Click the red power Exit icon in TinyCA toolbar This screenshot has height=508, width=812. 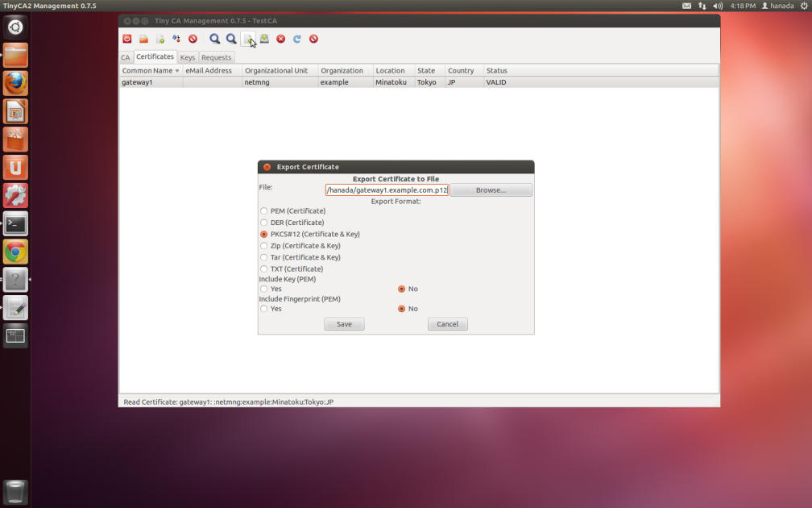pos(127,39)
